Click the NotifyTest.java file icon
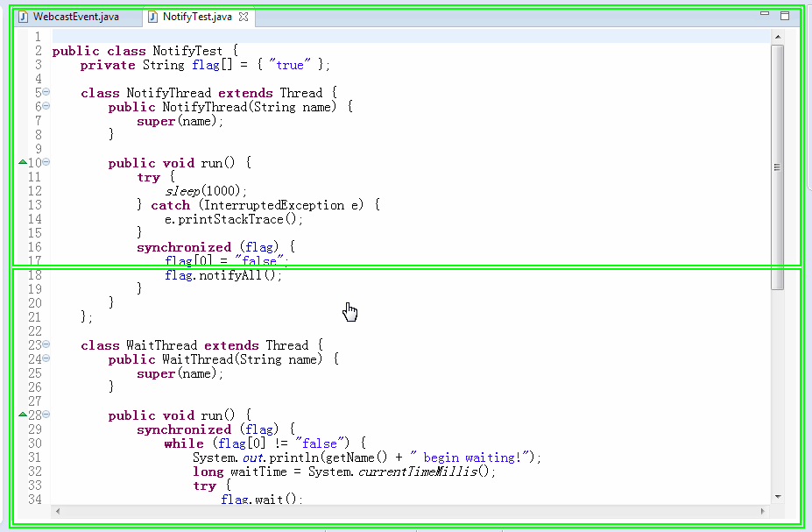Image resolution: width=812 pixels, height=532 pixels. click(x=152, y=17)
